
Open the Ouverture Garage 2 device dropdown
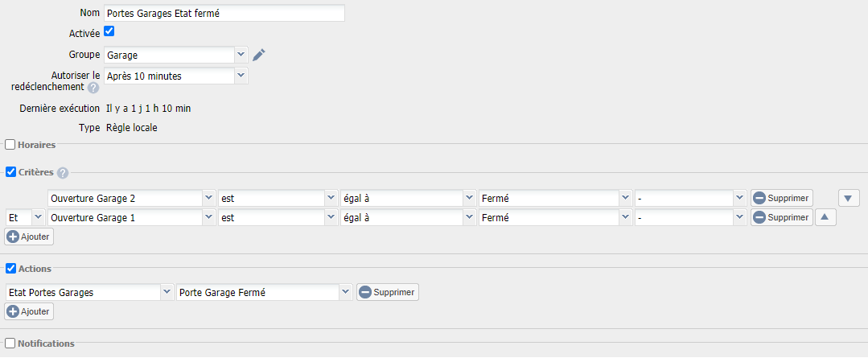click(132, 198)
